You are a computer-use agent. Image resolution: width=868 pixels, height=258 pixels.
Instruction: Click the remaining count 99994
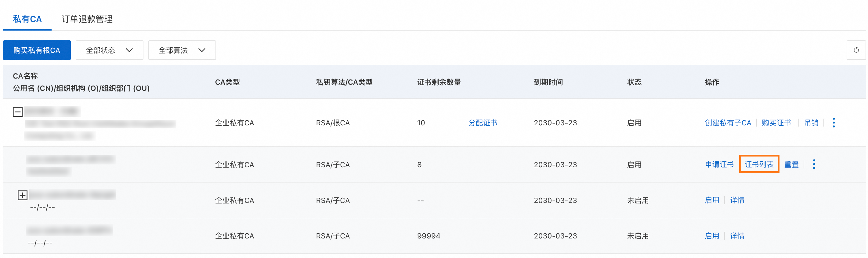click(x=428, y=236)
